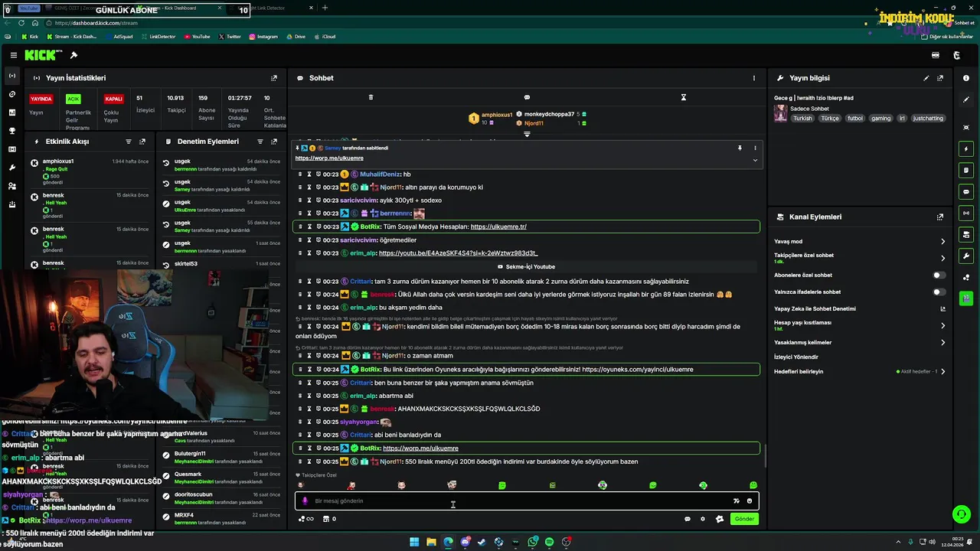Open emoji picker in message box

click(x=750, y=501)
